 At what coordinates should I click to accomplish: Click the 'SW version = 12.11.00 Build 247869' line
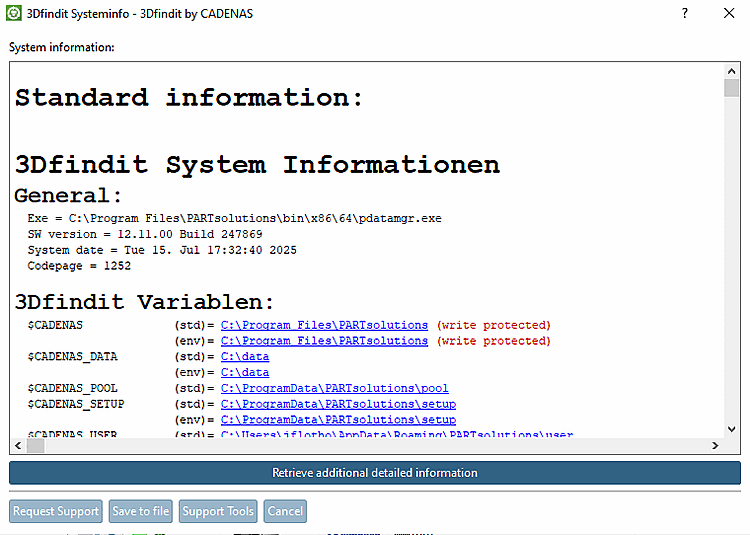145,234
